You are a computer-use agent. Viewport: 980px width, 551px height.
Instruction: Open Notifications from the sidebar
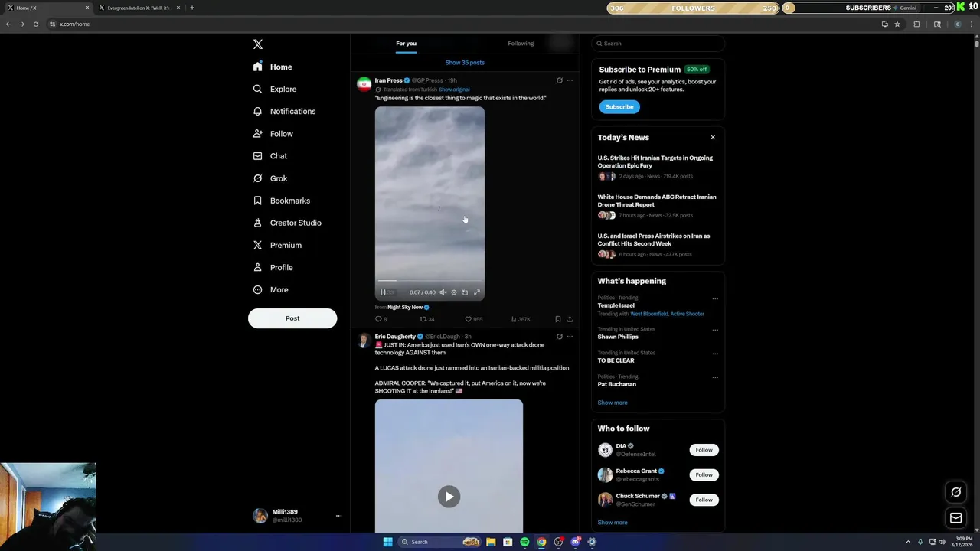[284, 111]
